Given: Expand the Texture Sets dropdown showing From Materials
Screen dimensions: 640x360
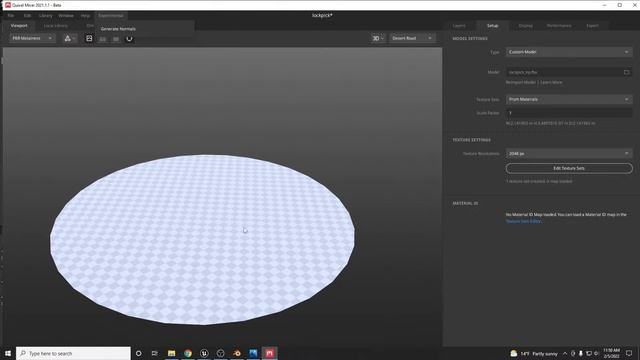Looking at the screenshot, I should click(569, 100).
